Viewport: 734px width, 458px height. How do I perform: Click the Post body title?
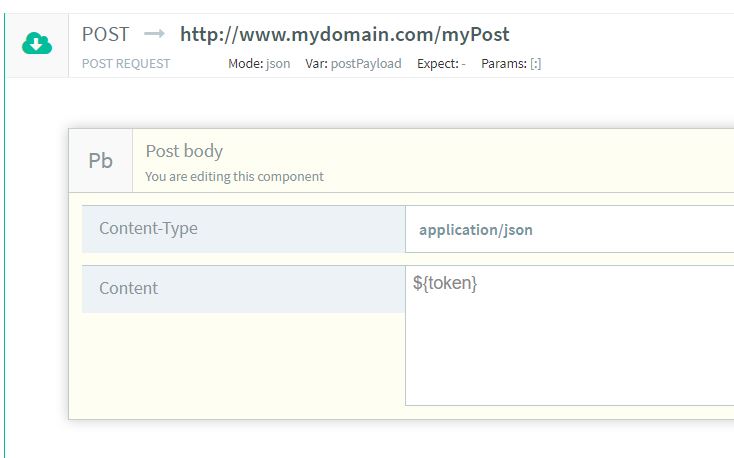[x=184, y=151]
